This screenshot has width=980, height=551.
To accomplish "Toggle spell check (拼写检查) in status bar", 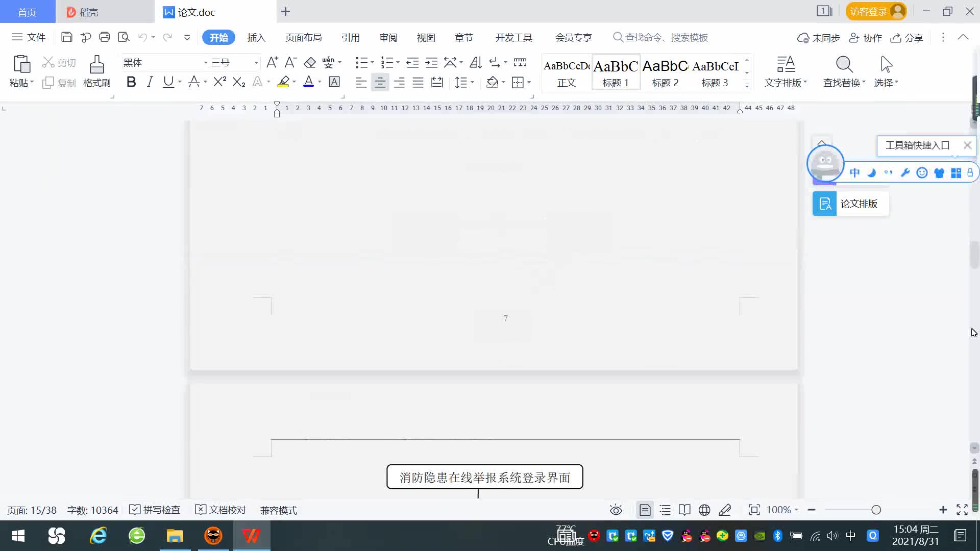I will (x=155, y=510).
